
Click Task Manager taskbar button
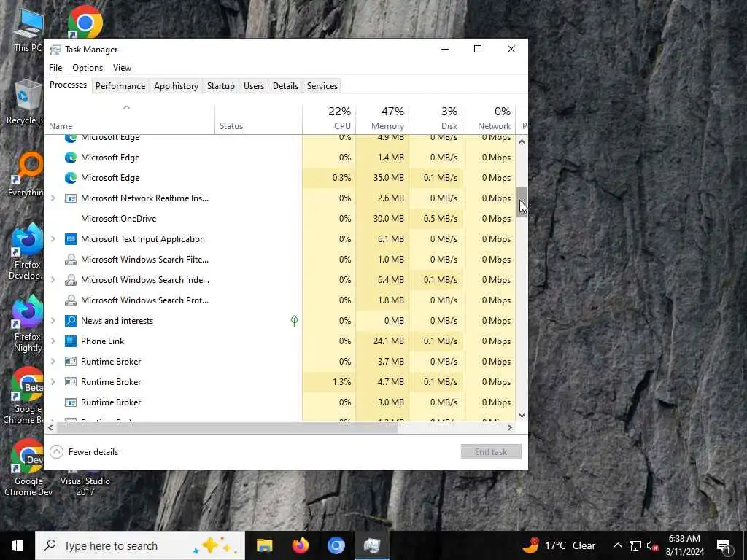pos(372,545)
